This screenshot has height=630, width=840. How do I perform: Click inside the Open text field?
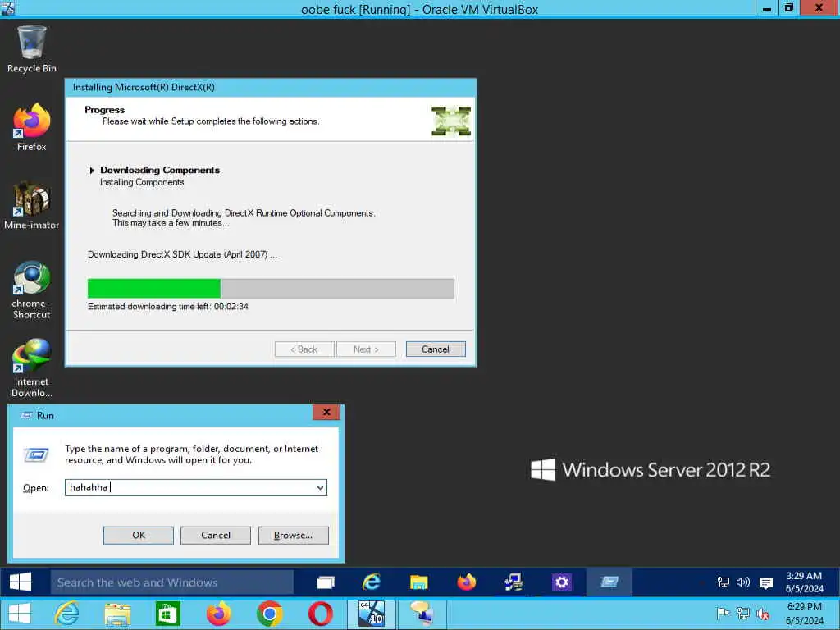point(189,487)
